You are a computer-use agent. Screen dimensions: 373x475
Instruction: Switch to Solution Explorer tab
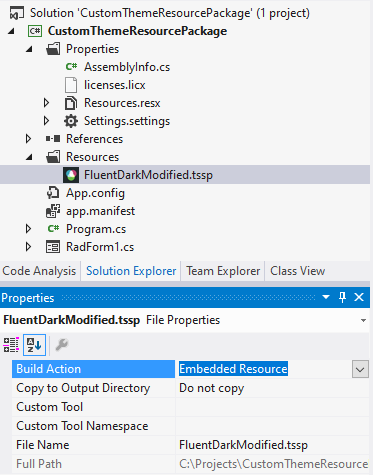pos(131,271)
